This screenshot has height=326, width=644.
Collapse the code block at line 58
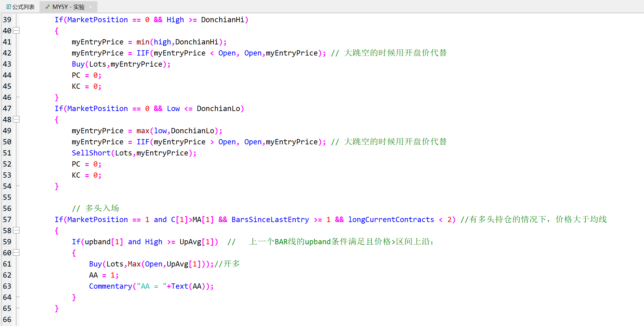click(16, 230)
